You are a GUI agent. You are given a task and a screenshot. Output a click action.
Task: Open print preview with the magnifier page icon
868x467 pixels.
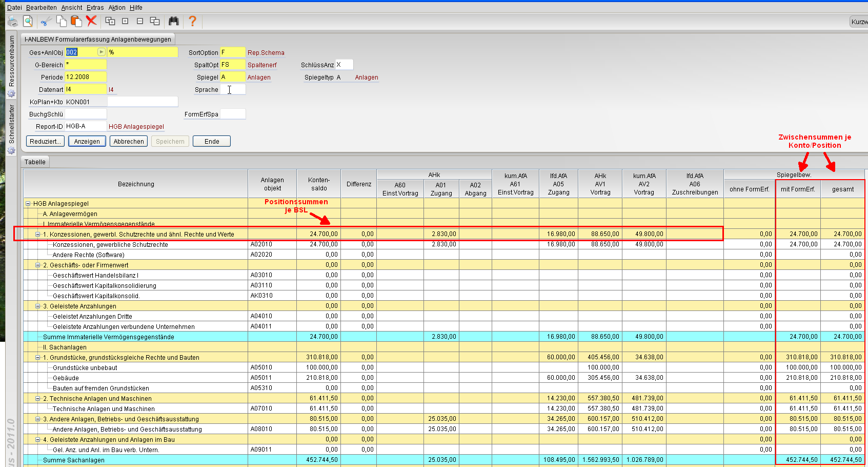click(x=28, y=21)
